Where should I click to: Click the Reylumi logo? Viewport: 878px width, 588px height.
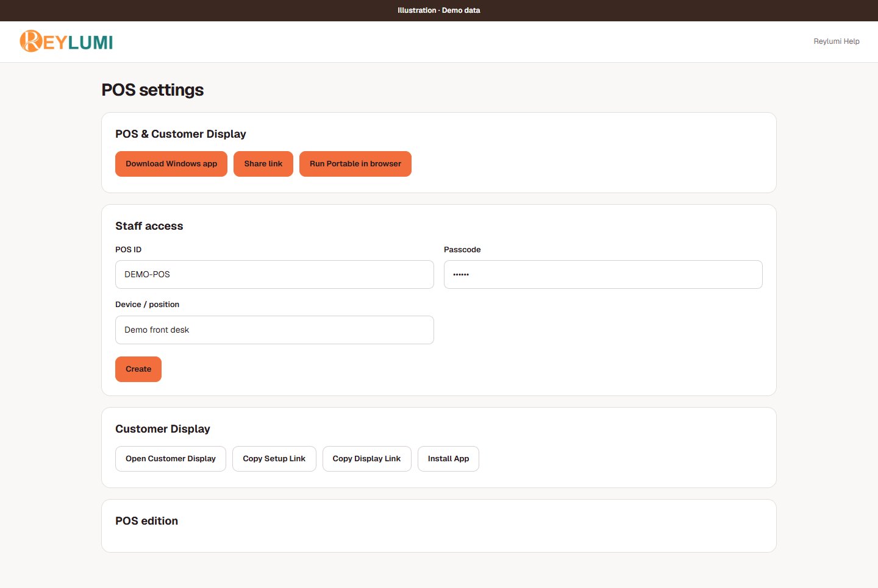(x=66, y=41)
